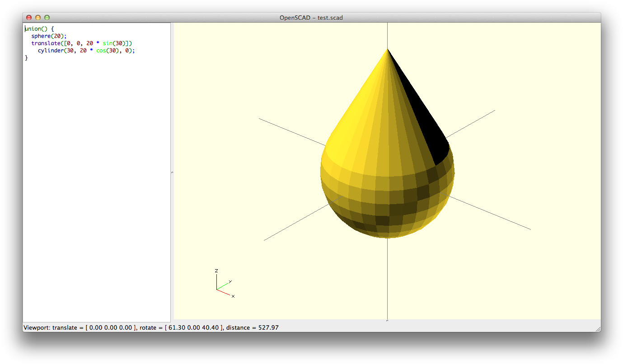Click the pointed tip of the cone
Screen dimensions: 623x364
coord(387,49)
